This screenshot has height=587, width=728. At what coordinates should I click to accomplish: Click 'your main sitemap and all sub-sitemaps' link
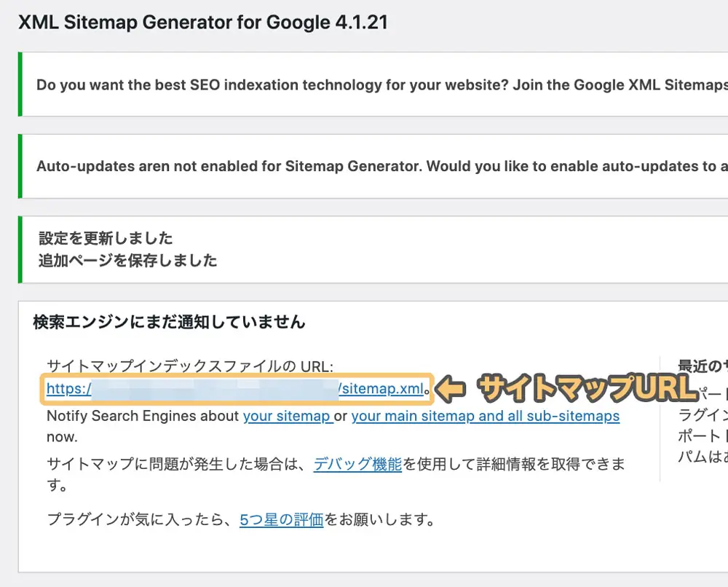(x=484, y=416)
